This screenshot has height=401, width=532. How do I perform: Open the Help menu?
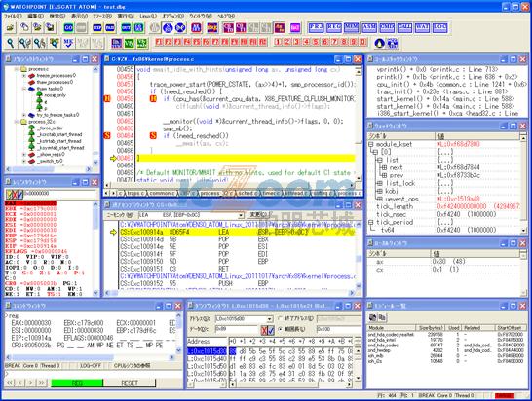pos(226,16)
